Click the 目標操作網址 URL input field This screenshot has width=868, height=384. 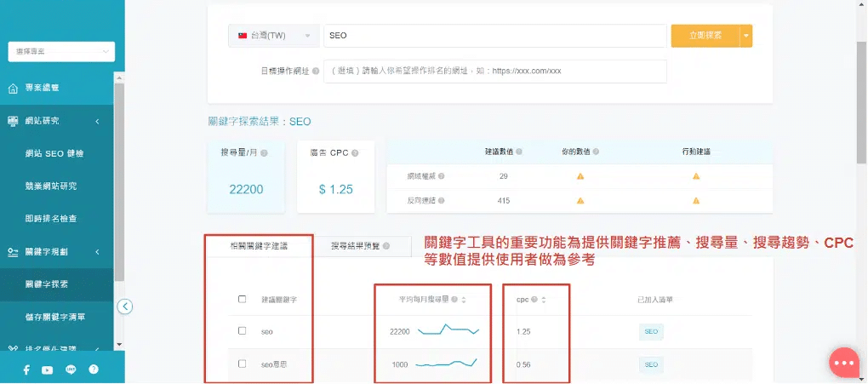coord(495,72)
